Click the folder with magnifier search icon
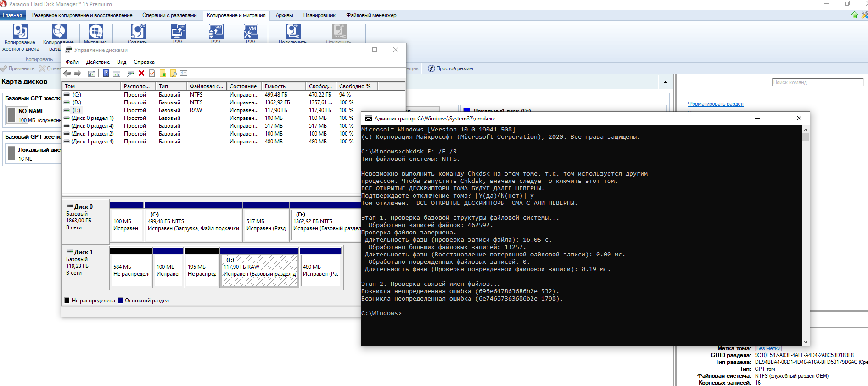The height and width of the screenshot is (386, 868). [x=173, y=74]
